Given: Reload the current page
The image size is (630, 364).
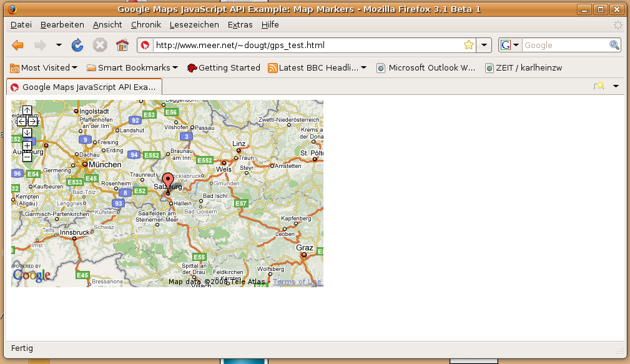Looking at the screenshot, I should click(77, 45).
